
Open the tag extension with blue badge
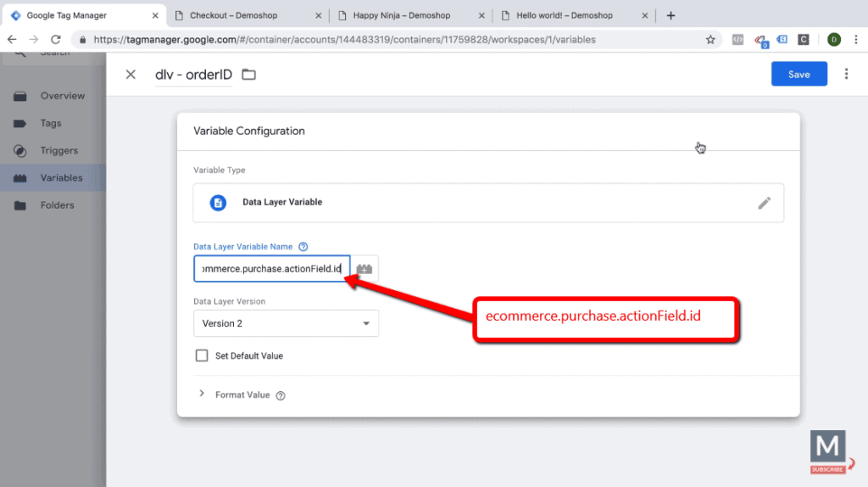761,41
